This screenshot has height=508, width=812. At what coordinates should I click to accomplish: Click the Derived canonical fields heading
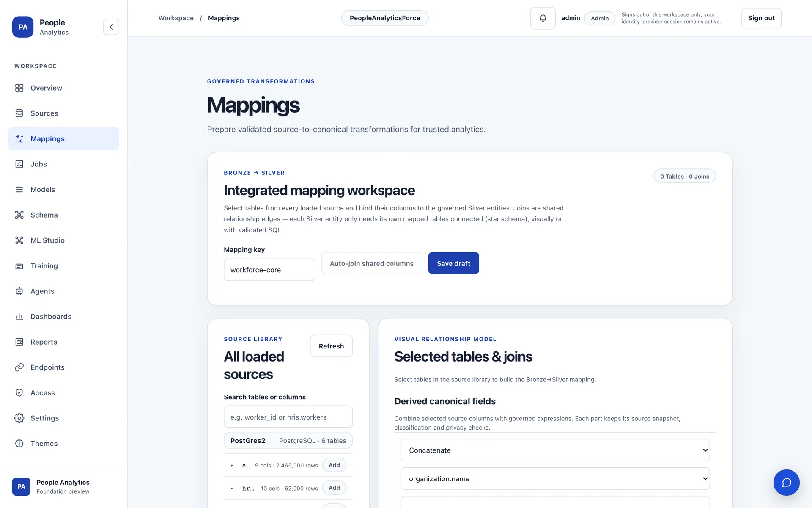pyautogui.click(x=445, y=401)
